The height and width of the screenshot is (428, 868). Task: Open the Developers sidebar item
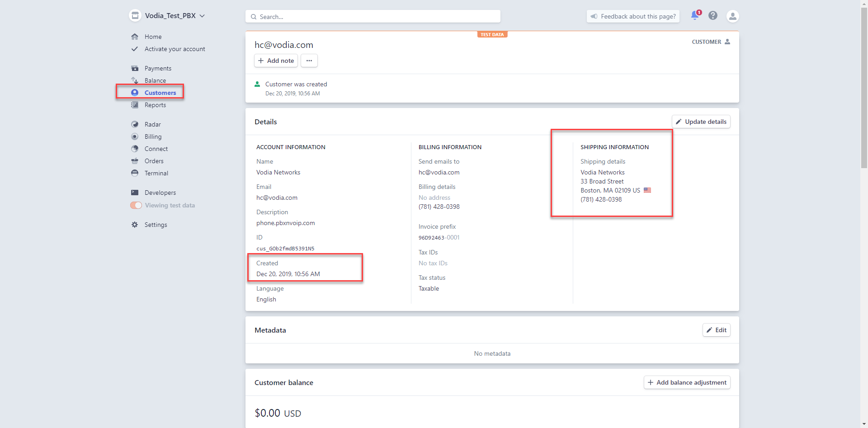click(x=160, y=193)
